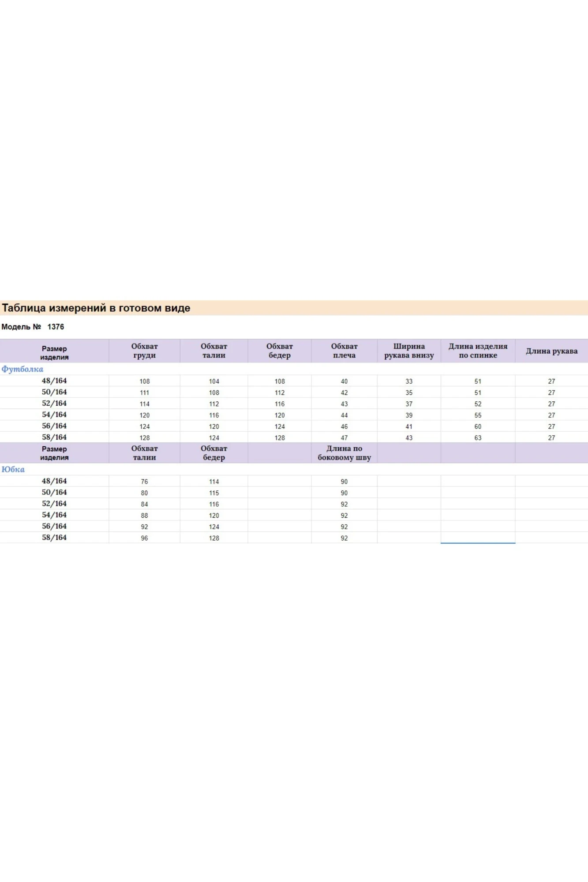Select the 56/164 size row under Юбка

(x=294, y=526)
